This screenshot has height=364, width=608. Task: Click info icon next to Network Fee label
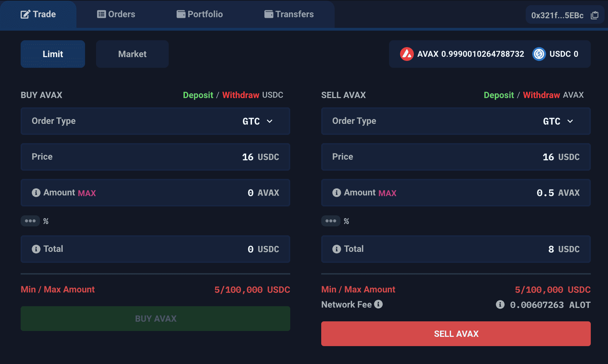378,304
